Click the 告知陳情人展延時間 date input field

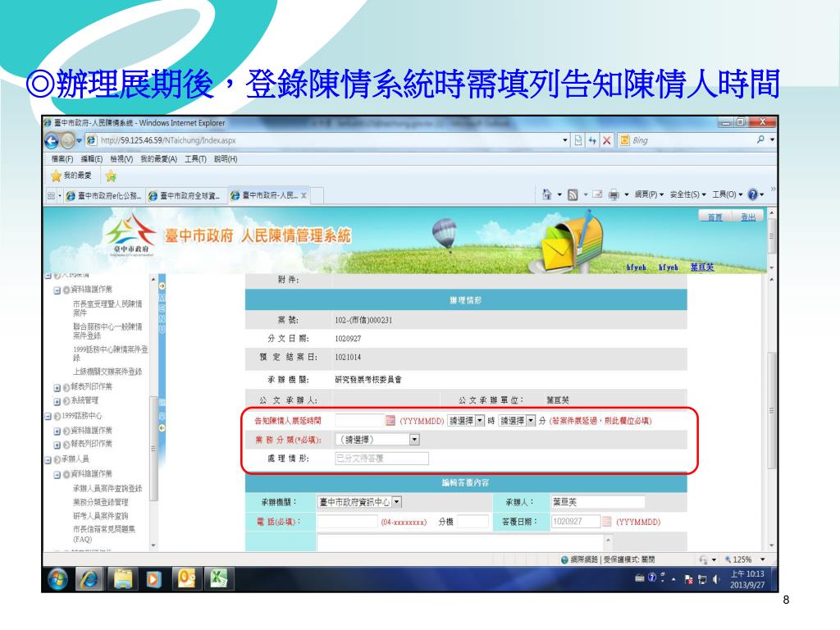359,421
